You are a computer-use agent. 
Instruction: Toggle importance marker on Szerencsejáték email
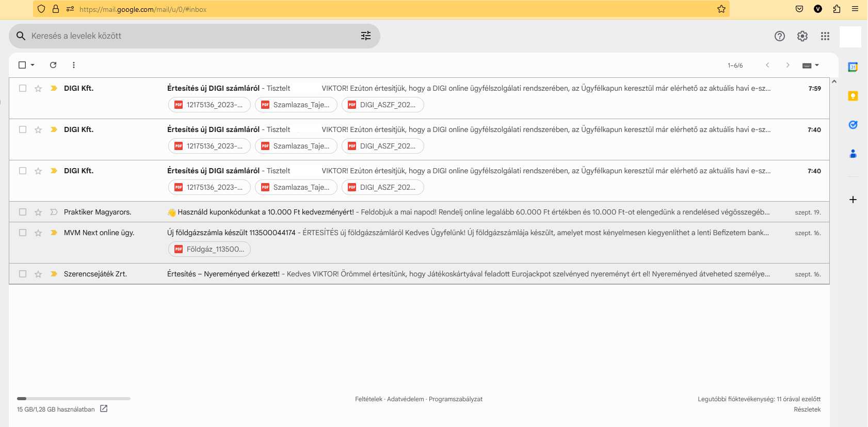(54, 274)
